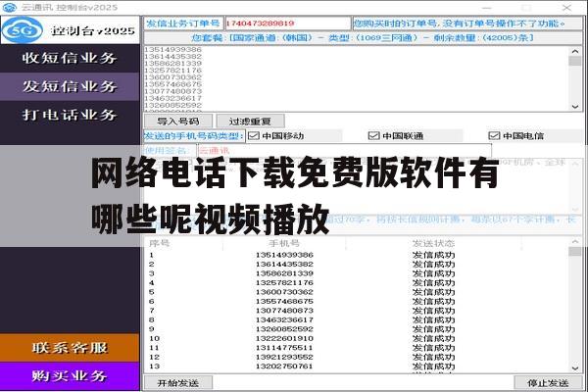This screenshot has width=588, height=392.
Task: Click 导入号码 button
Action: (x=178, y=122)
